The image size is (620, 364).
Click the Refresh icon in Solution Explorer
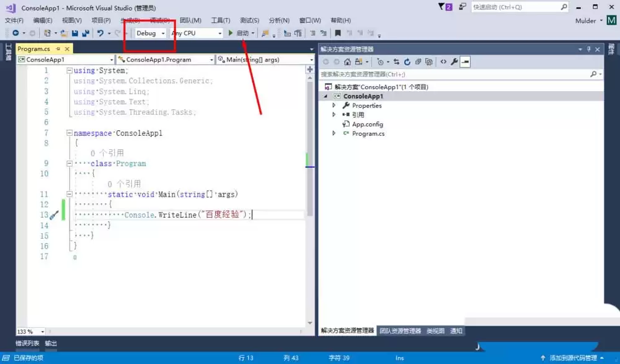407,61
